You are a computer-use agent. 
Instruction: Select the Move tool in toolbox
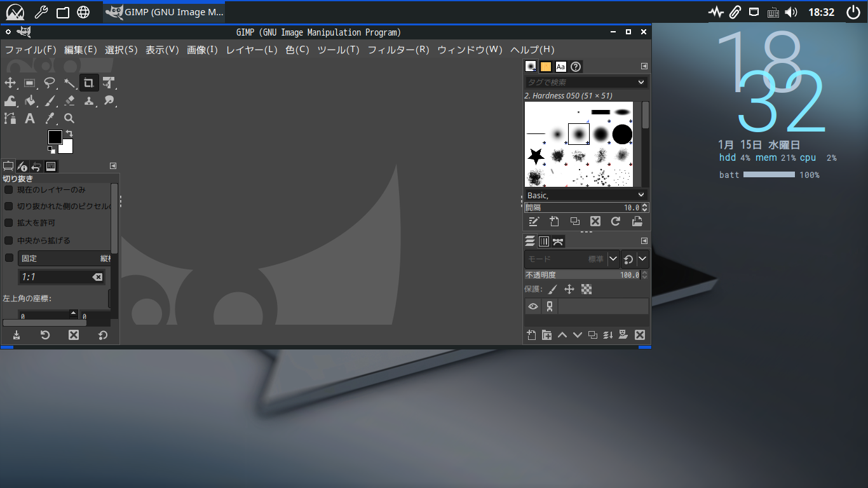pyautogui.click(x=10, y=83)
